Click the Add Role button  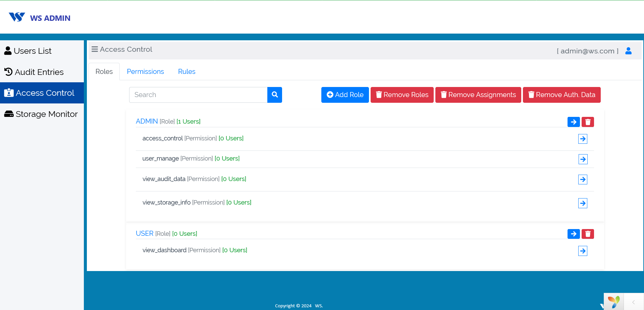pos(345,95)
